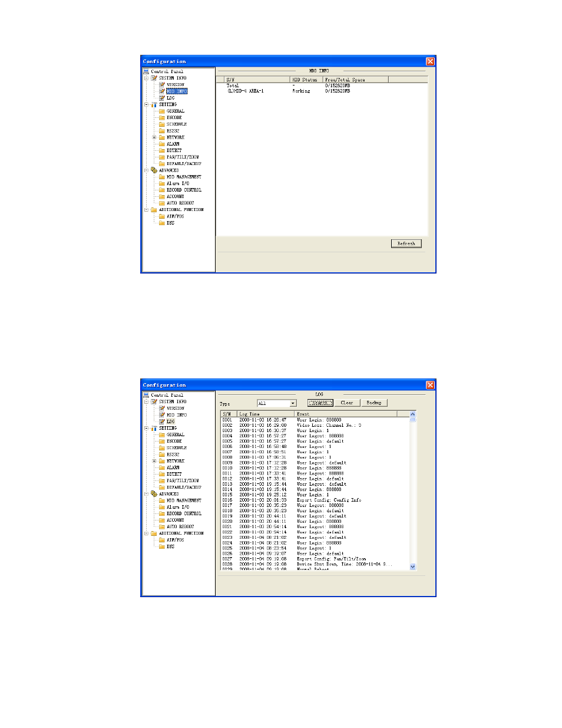562x728 pixels.
Task: Click ADVANCED gears icon in the LOG window
Action: tap(154, 494)
